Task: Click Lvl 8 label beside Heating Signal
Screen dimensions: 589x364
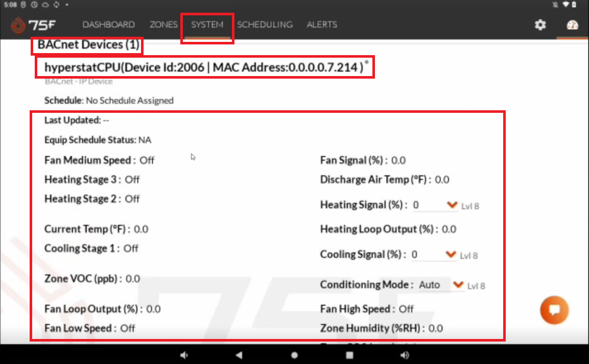Action: click(470, 206)
